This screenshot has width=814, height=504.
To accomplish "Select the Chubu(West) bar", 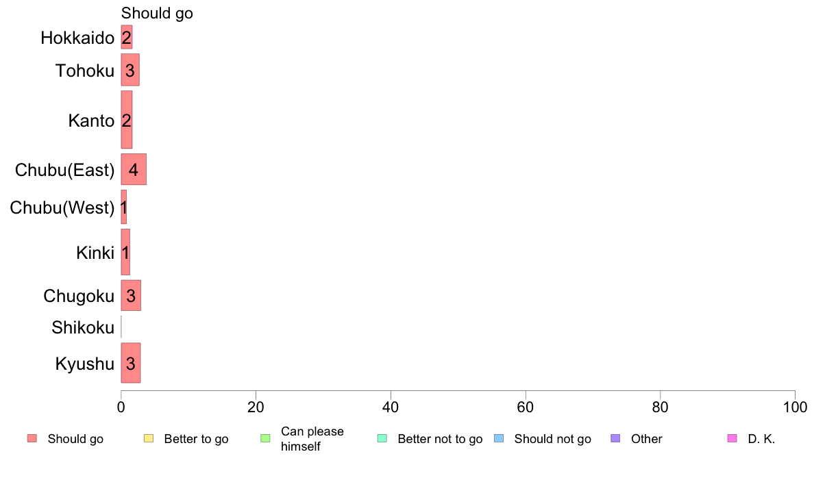I will point(124,207).
